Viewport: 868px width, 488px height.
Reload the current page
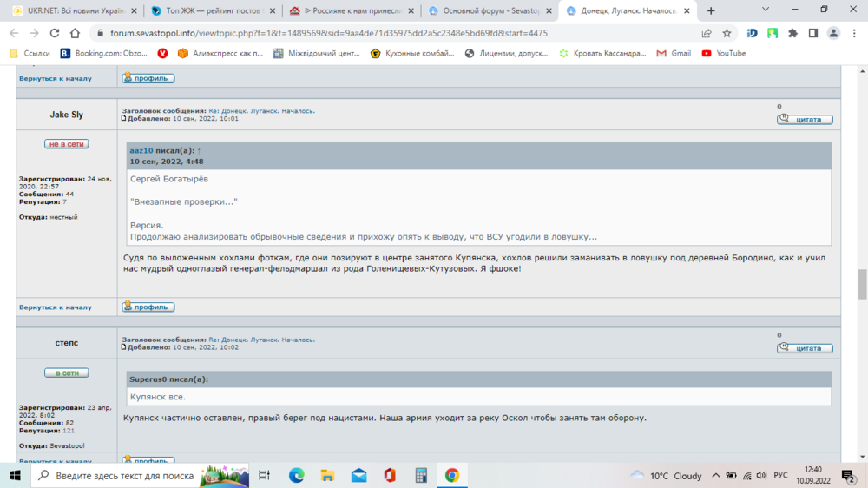54,33
